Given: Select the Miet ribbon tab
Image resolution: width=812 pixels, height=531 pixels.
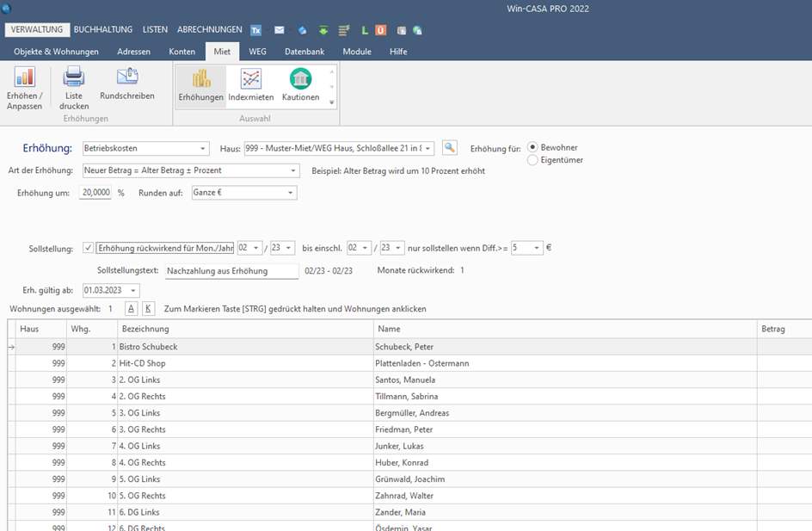Looking at the screenshot, I should click(222, 52).
